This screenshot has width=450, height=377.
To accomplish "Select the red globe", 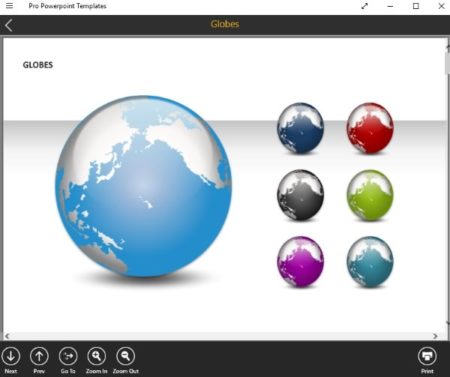I will (370, 128).
